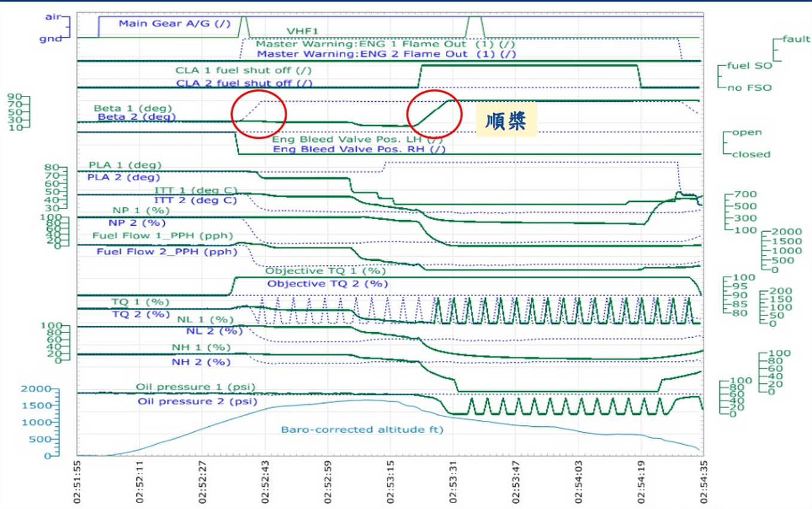
Task: Click the NH 2 (%) label
Action: [x=201, y=362]
